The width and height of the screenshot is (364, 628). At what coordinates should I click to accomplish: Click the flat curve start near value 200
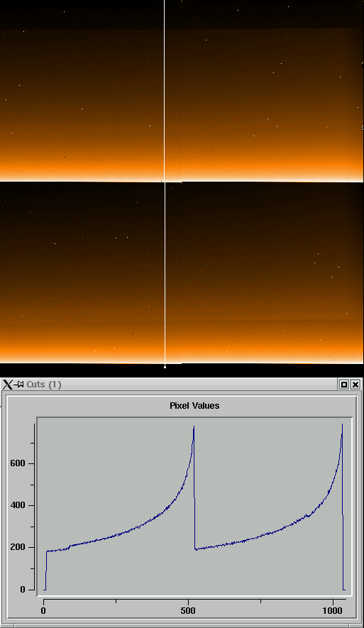pyautogui.click(x=56, y=551)
